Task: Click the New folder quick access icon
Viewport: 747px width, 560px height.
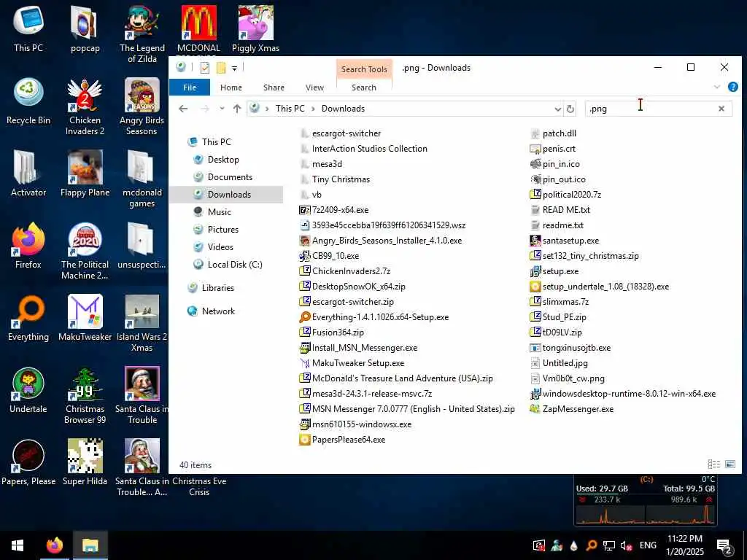Action: (x=220, y=68)
